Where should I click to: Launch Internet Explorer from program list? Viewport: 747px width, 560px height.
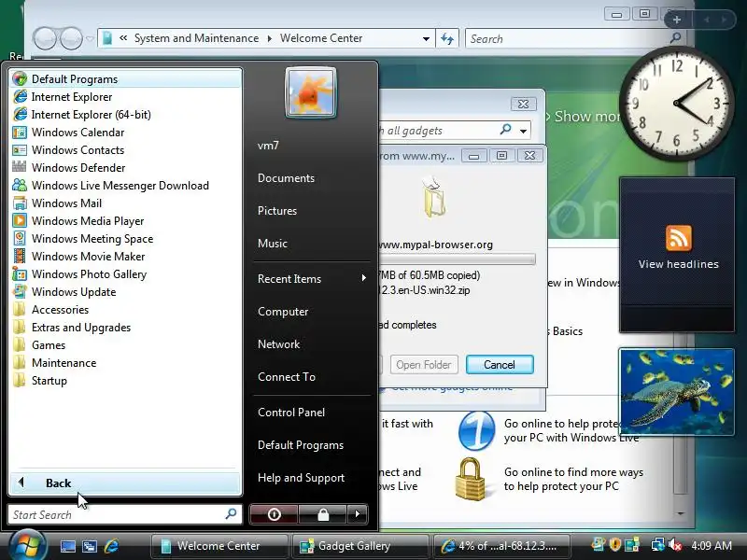[126, 97]
